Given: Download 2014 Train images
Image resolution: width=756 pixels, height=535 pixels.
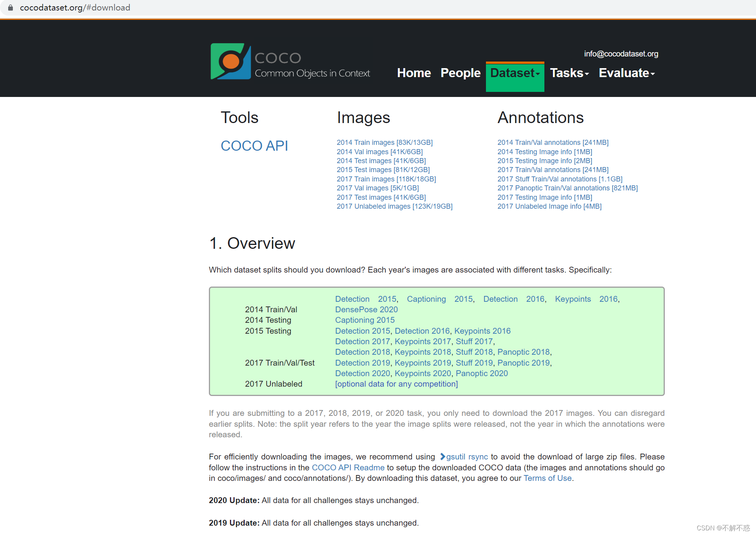Looking at the screenshot, I should pos(385,143).
